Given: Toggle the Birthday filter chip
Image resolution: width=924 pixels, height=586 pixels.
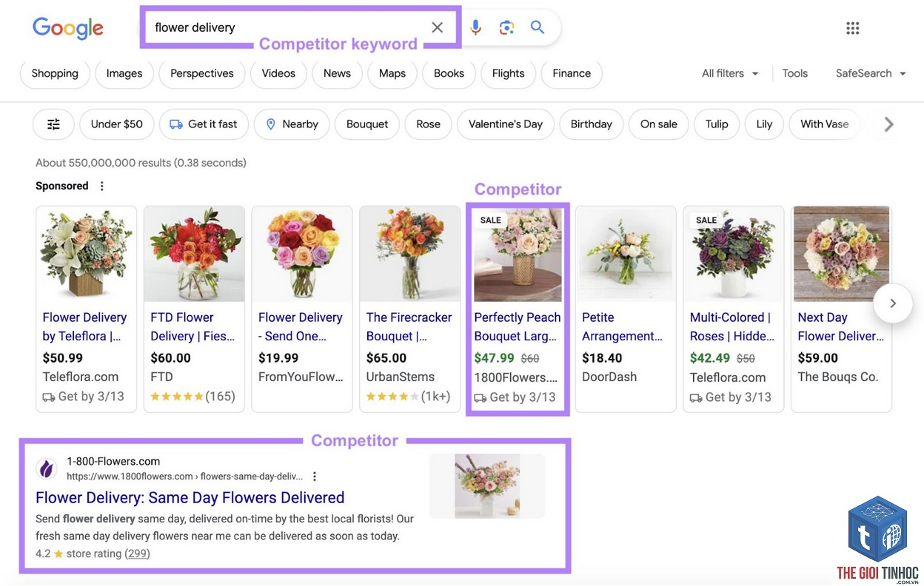Looking at the screenshot, I should [x=592, y=124].
